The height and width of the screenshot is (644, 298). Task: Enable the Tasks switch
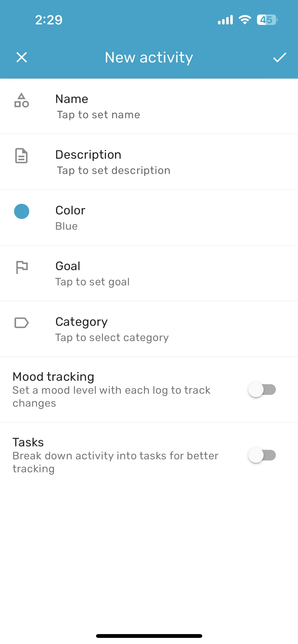[x=262, y=455]
